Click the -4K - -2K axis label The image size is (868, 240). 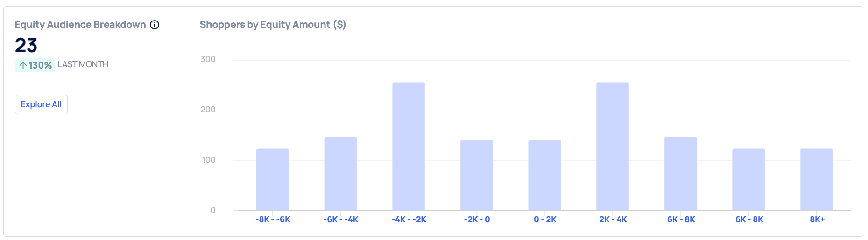(x=409, y=219)
